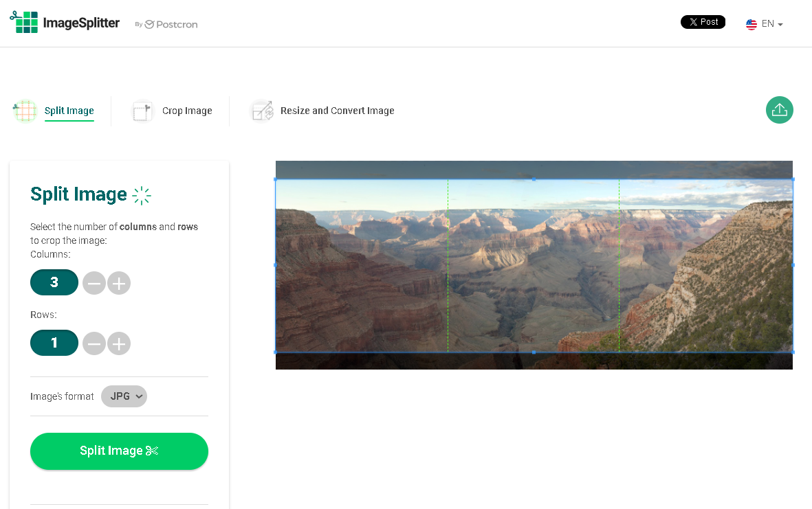
Task: Switch to the Resize and Convert Image tab
Action: 338,111
